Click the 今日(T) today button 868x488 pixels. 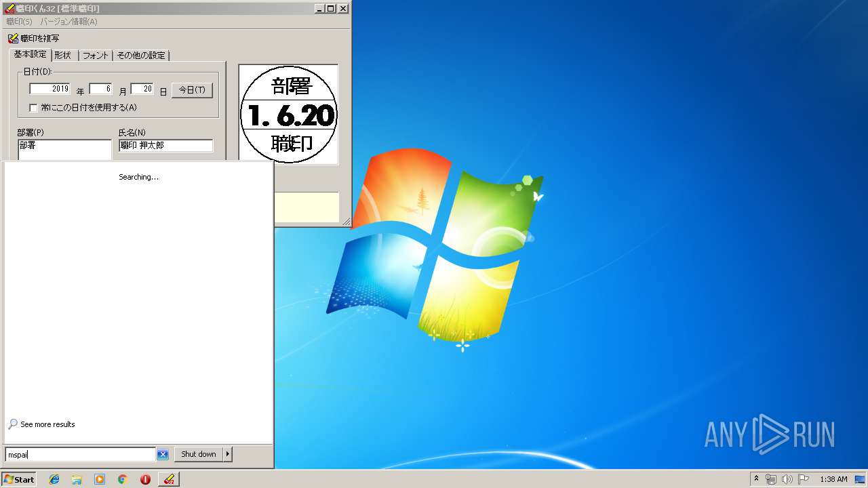[x=192, y=90]
